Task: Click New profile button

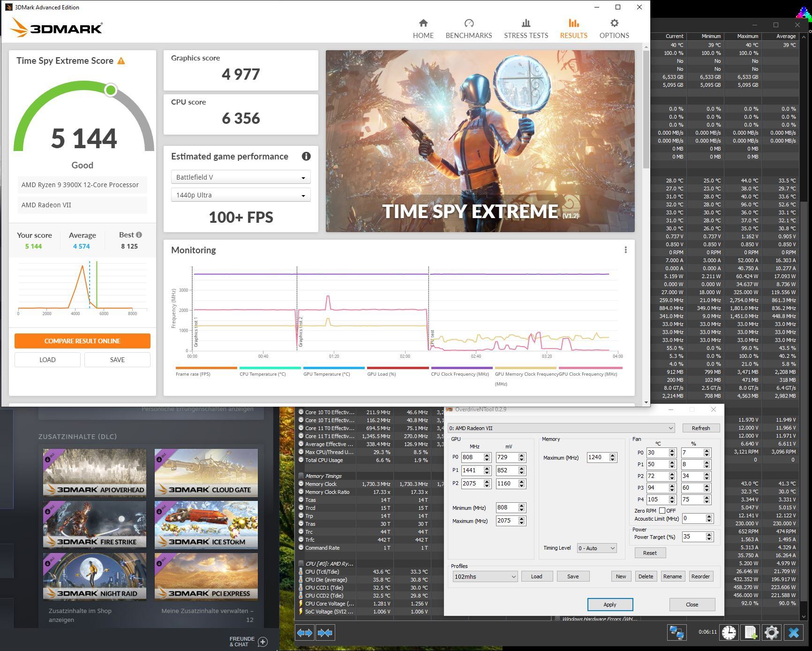Action: click(621, 576)
